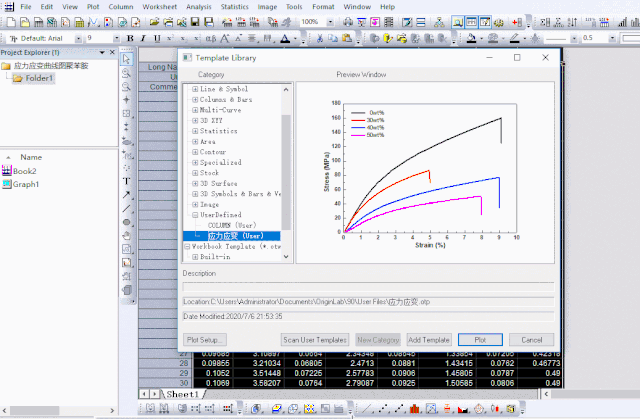Toggle Underline formatting
The image size is (640, 419).
point(157,38)
